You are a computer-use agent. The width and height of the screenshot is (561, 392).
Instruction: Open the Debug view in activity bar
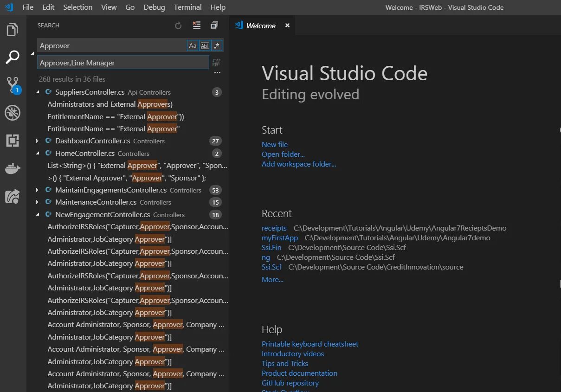13,113
